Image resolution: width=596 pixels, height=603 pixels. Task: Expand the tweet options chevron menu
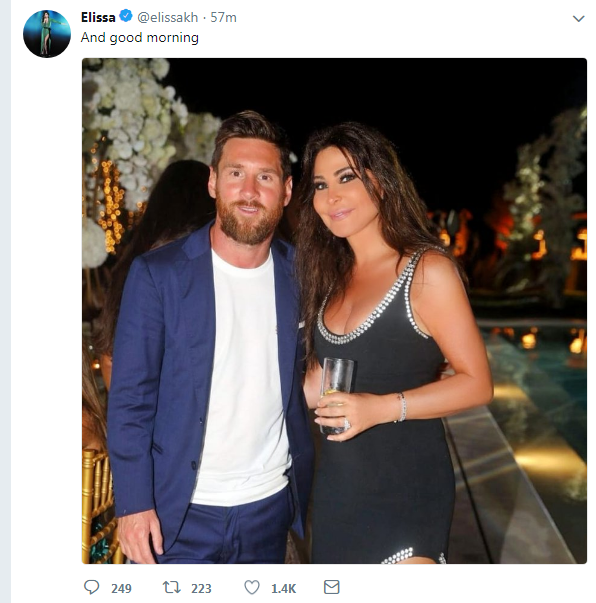pos(578,18)
